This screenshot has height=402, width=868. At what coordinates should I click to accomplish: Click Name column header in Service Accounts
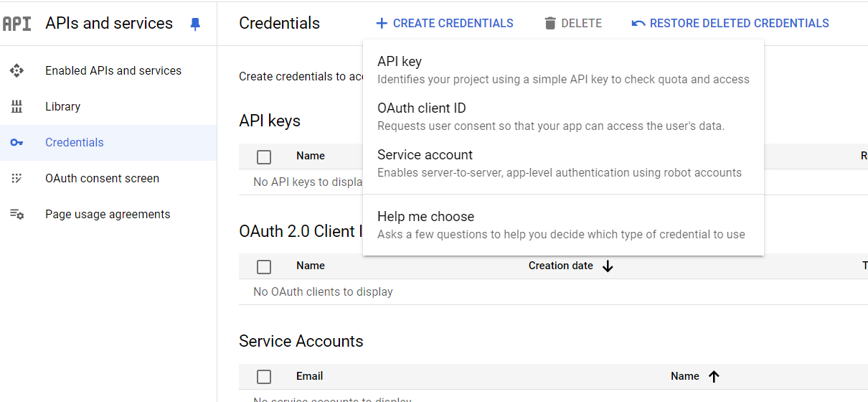pos(685,376)
